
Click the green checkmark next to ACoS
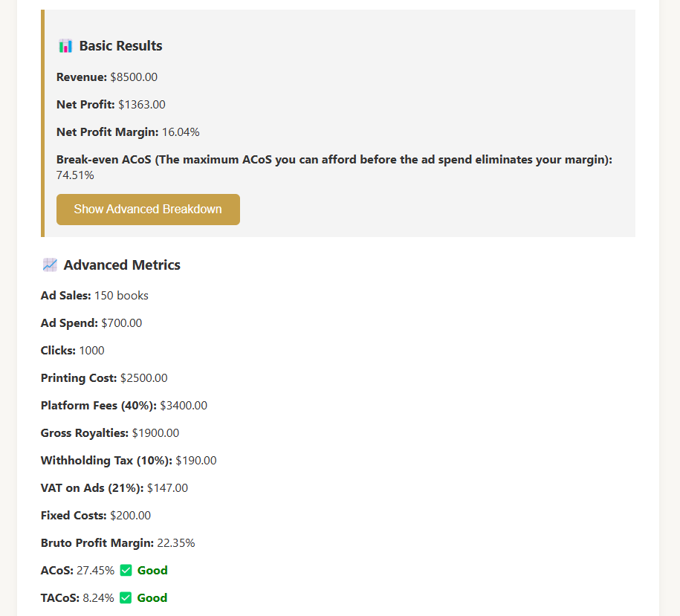click(126, 571)
